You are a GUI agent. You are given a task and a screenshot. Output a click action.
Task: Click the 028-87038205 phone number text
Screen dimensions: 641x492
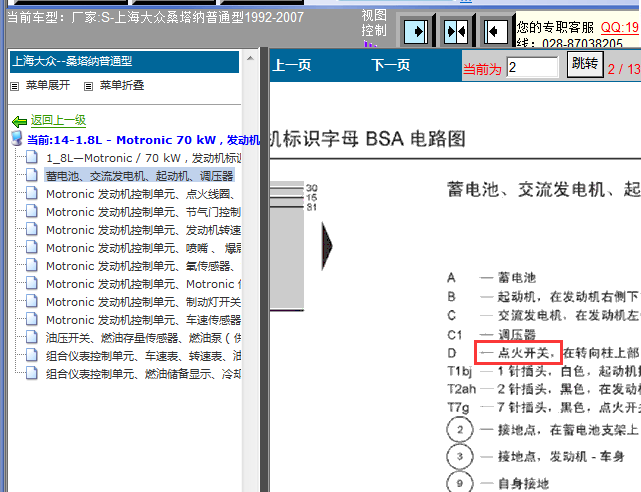pos(582,43)
